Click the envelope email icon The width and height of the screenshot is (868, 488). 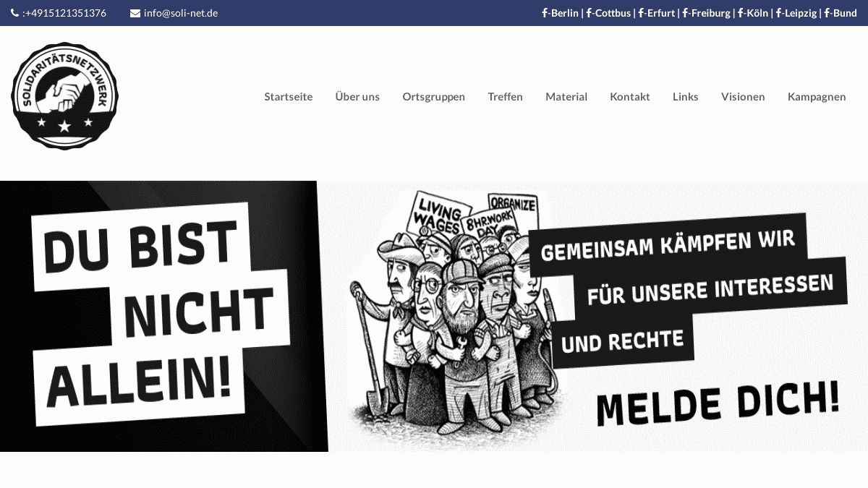135,13
